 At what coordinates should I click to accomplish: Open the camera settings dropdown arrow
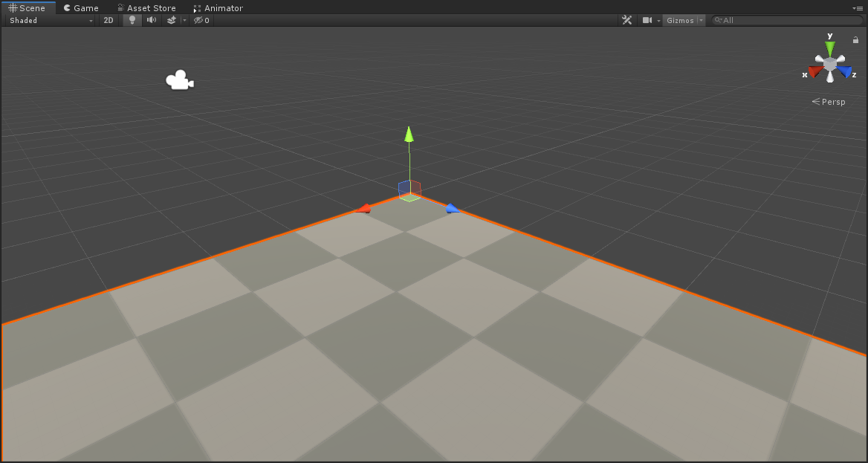(658, 21)
